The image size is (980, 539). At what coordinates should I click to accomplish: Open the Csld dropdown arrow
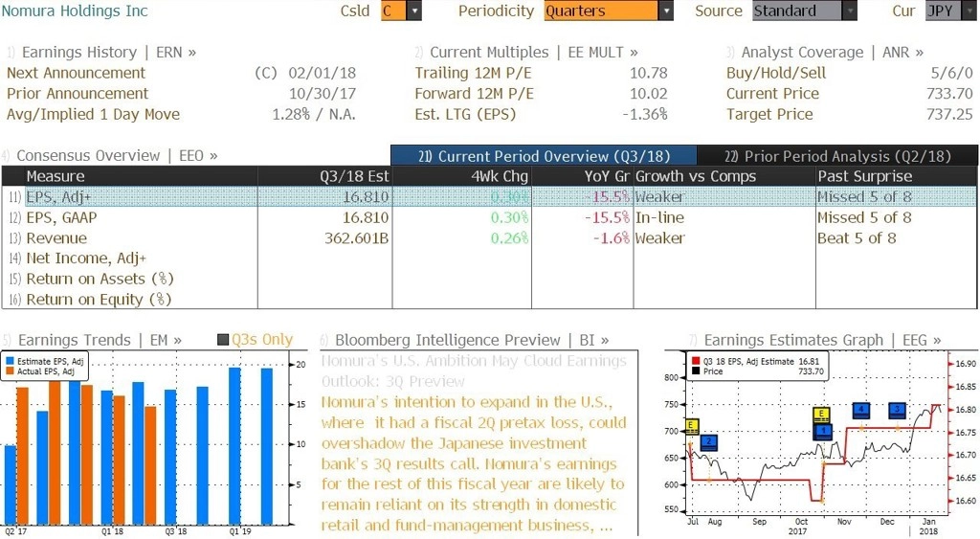click(413, 11)
